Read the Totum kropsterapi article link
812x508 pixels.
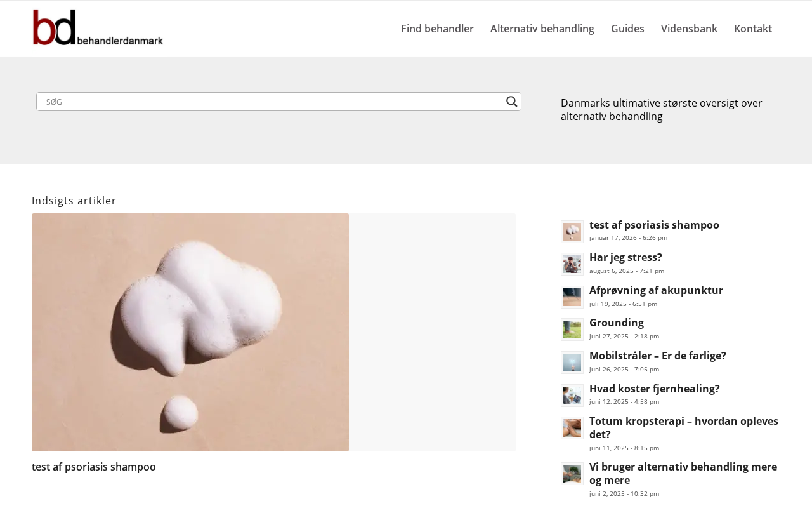pos(683,427)
